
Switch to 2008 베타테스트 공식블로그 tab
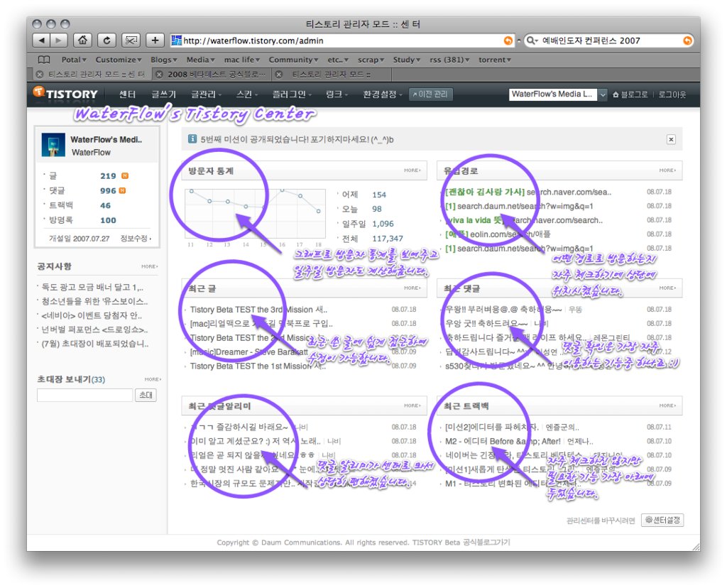click(217, 74)
